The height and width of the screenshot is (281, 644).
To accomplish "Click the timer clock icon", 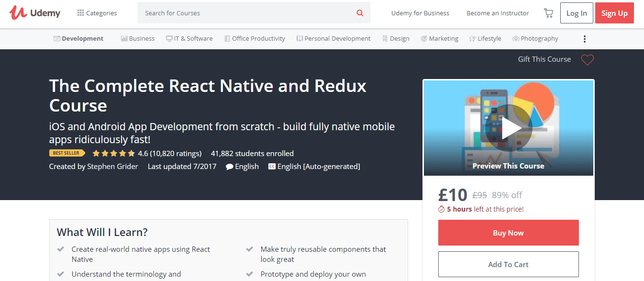I will coord(442,209).
